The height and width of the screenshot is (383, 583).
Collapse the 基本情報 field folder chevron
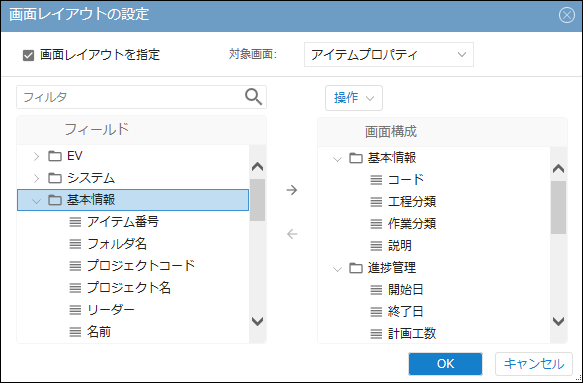click(x=36, y=201)
